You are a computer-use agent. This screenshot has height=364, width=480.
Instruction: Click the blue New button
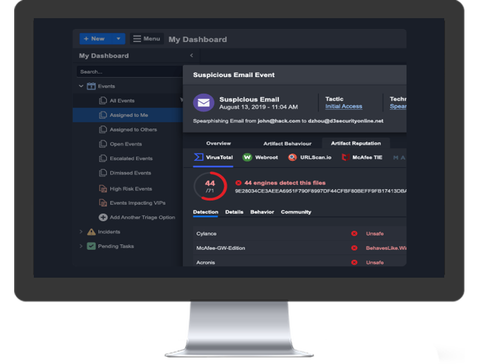pos(95,39)
